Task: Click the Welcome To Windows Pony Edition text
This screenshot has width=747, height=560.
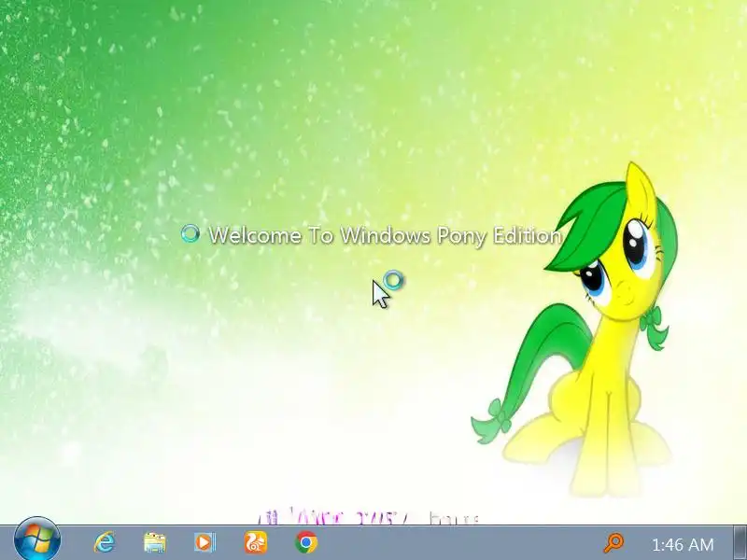Action: pyautogui.click(x=385, y=235)
